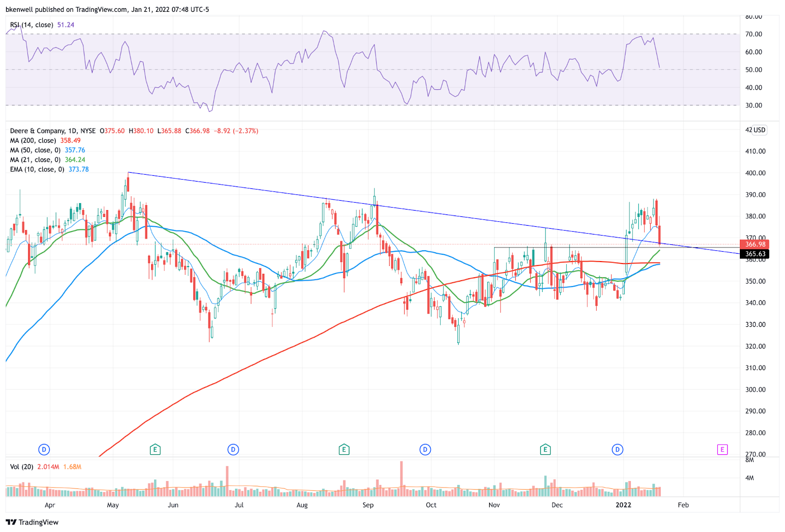Select the MA (21, close, 0) legend entry
The image size is (785, 532).
pyautogui.click(x=35, y=160)
